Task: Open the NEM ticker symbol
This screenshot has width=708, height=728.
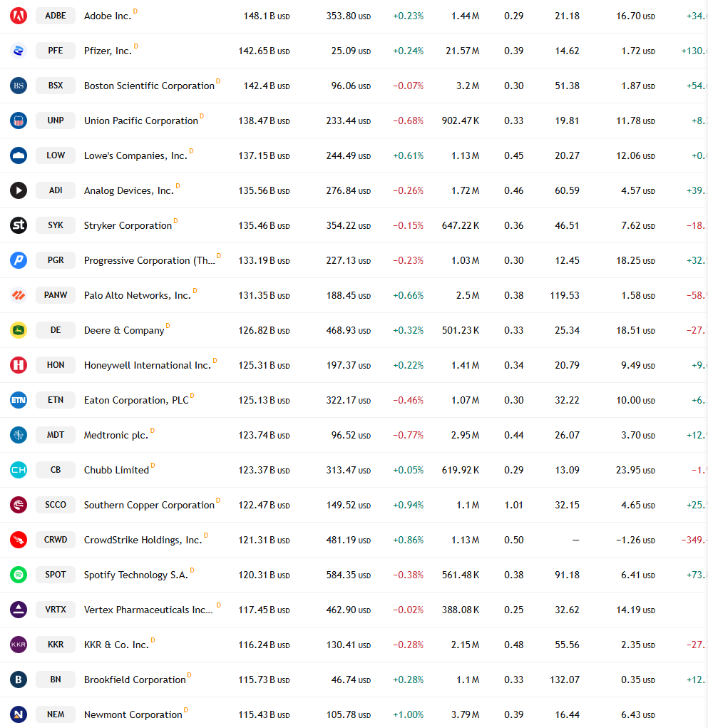Action: [x=56, y=714]
